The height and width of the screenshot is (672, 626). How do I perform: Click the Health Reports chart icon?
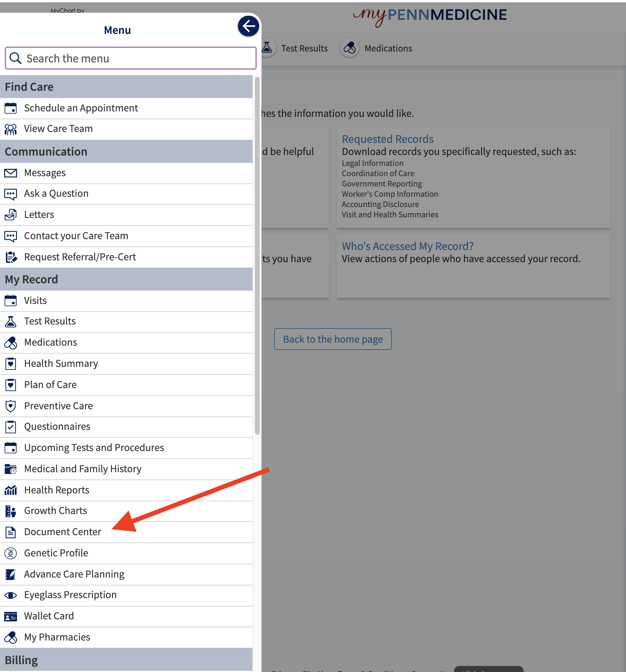pos(11,490)
